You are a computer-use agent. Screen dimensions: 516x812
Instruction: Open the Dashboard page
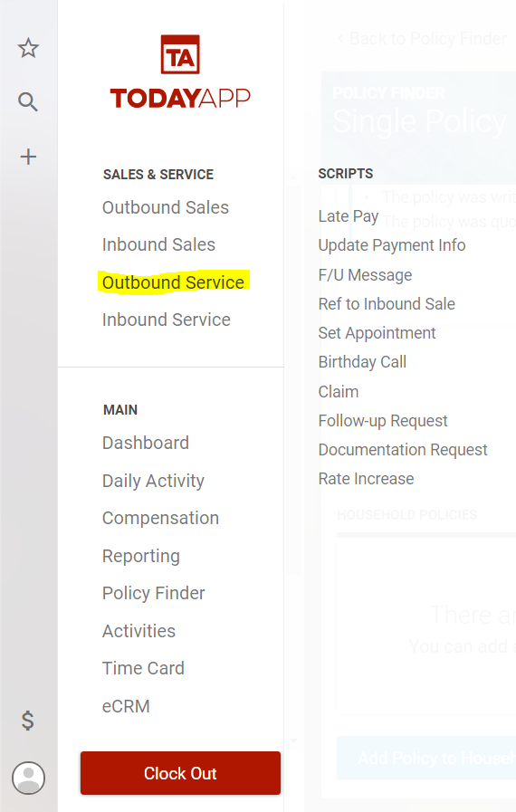pyautogui.click(x=146, y=443)
